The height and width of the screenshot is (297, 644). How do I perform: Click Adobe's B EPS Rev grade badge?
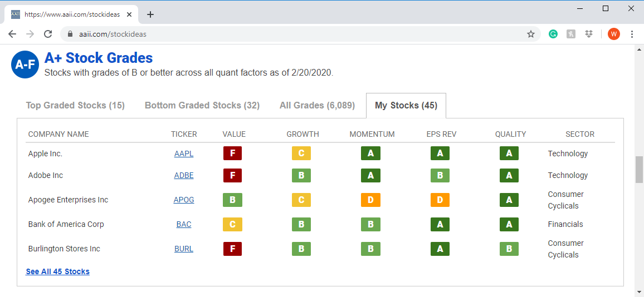coord(440,176)
